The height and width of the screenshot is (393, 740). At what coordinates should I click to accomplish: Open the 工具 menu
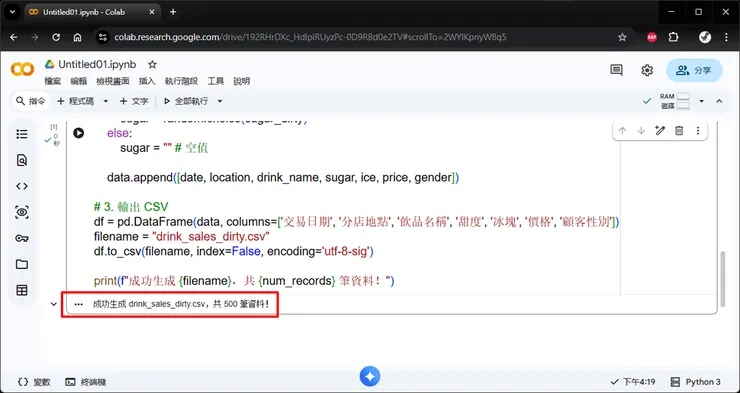(x=216, y=81)
